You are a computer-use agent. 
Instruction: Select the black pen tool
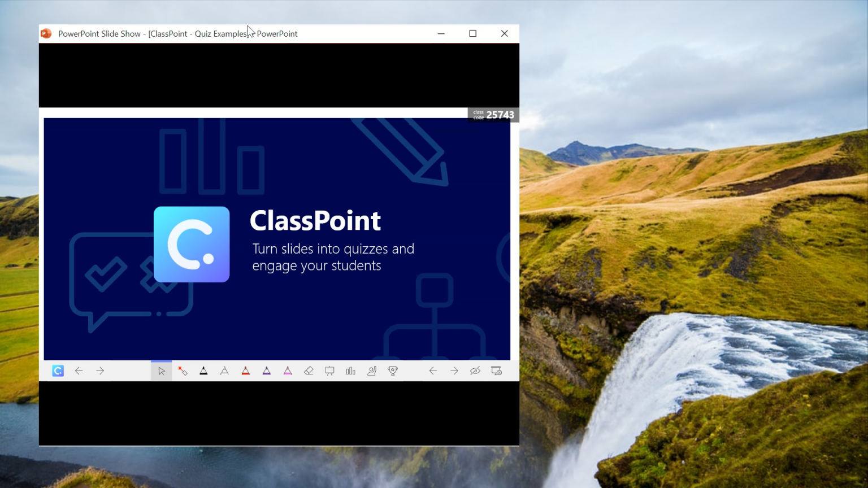[x=203, y=371]
